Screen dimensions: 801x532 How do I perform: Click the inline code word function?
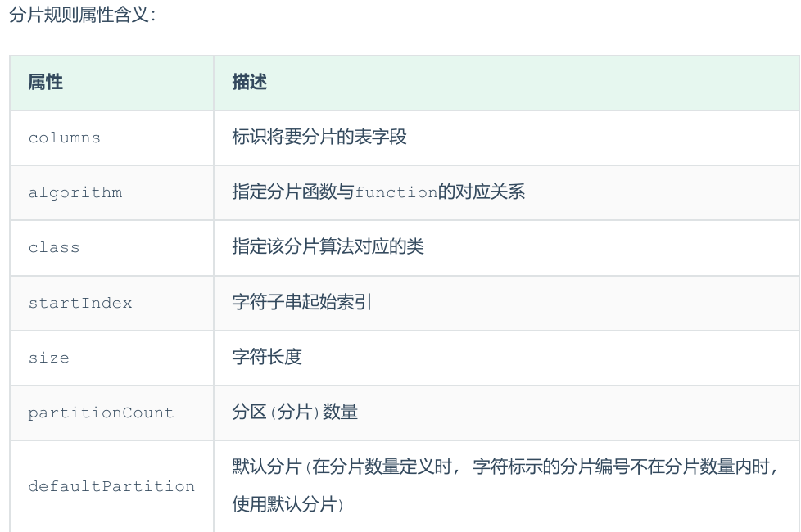(396, 193)
